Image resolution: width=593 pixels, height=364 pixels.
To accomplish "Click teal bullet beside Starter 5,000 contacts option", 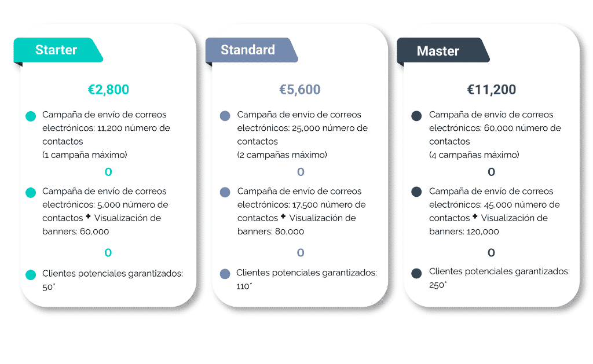I will point(31,192).
